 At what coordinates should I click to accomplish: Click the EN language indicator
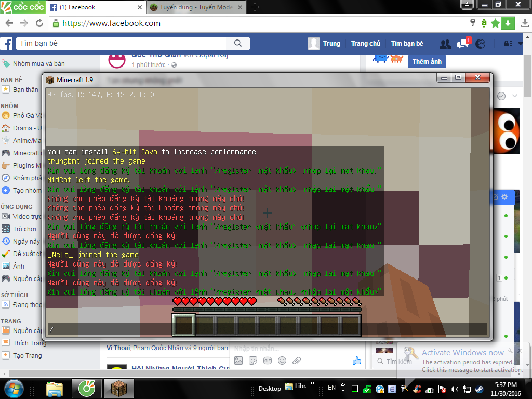[x=331, y=388]
